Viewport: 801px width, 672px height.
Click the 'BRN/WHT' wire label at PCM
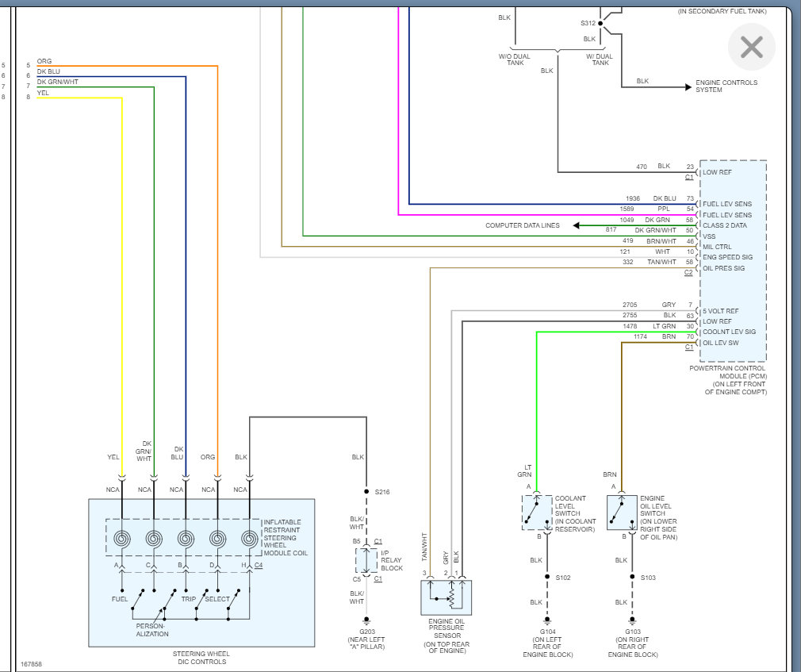point(661,241)
